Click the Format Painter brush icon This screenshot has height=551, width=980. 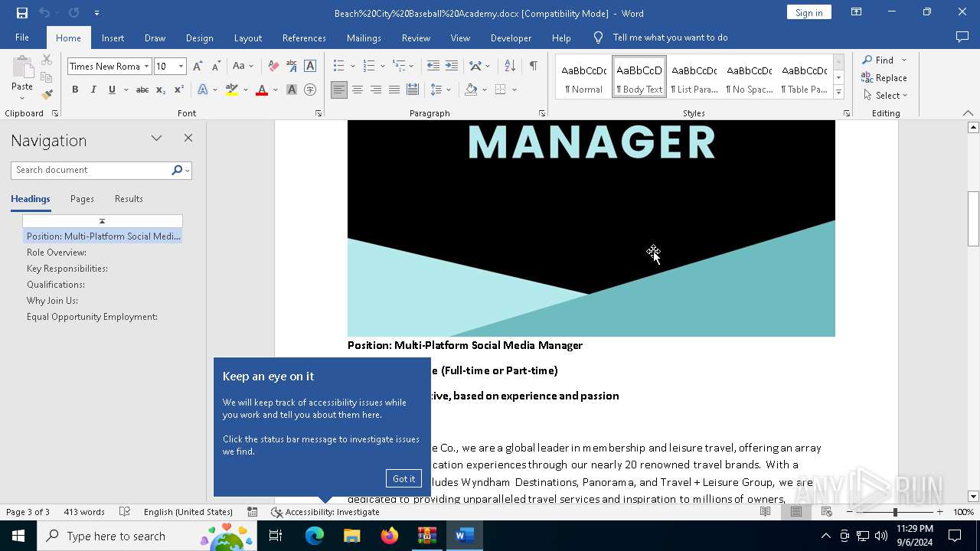pyautogui.click(x=47, y=95)
